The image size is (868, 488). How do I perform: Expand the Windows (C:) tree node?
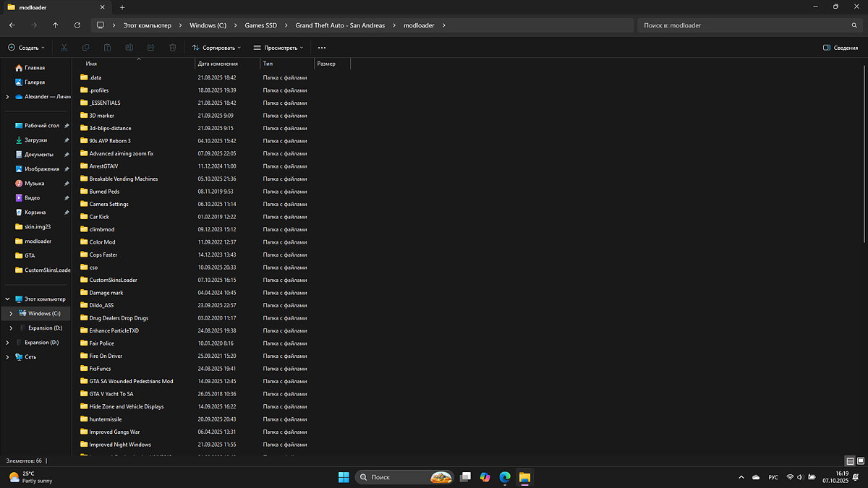pos(11,314)
